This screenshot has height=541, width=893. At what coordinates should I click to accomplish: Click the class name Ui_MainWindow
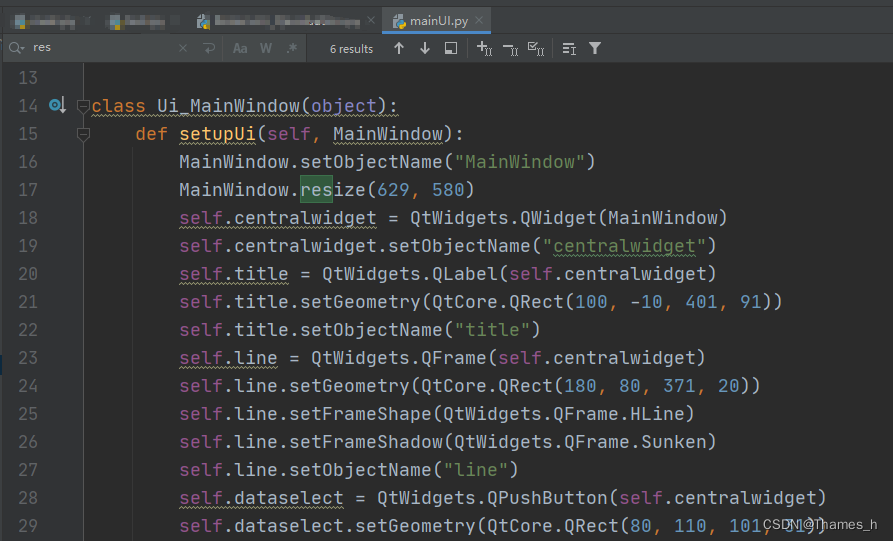coord(228,106)
